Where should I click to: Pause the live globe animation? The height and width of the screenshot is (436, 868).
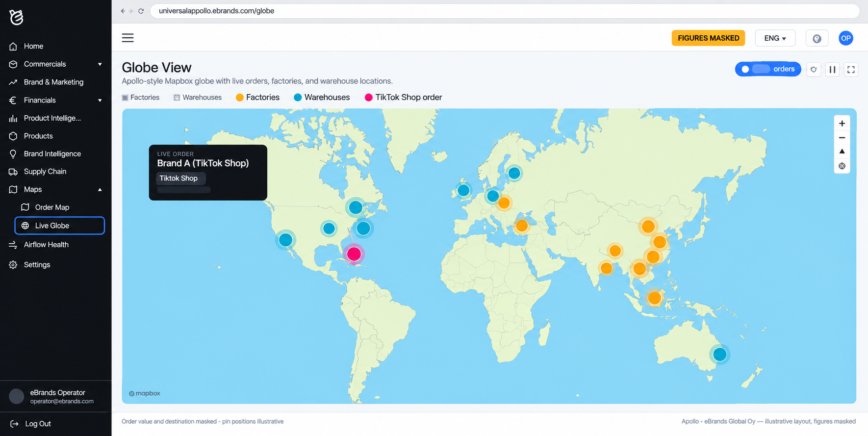pyautogui.click(x=832, y=70)
